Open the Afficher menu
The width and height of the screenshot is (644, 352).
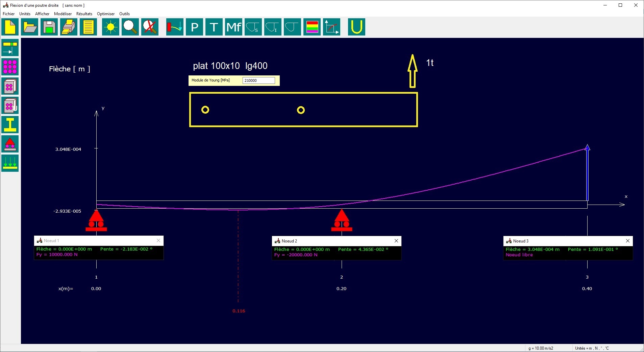click(42, 14)
